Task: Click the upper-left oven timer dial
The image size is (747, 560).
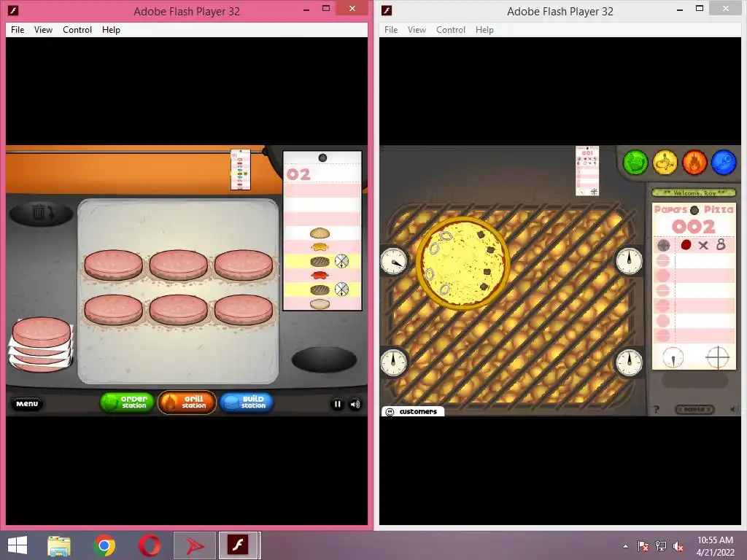Action: pos(394,262)
